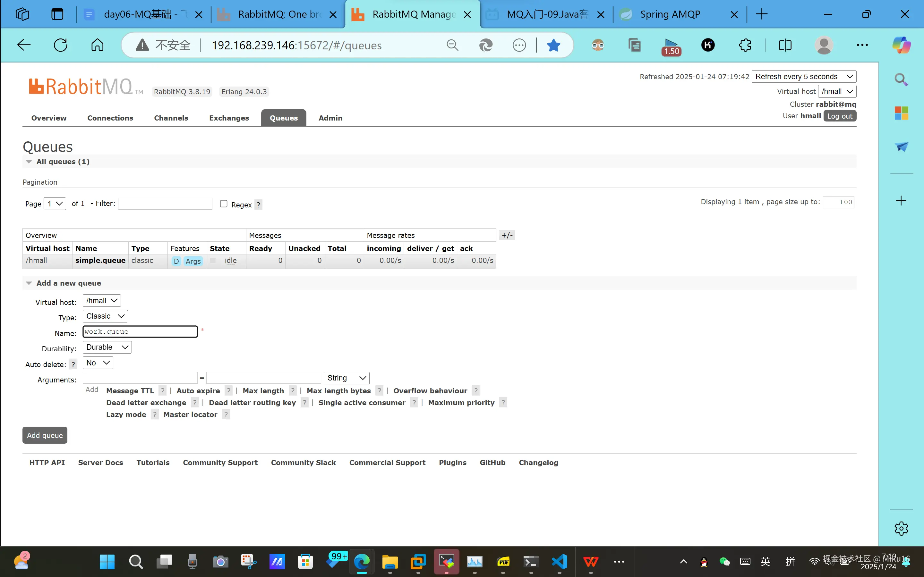Open the Copilot sidebar icon
The image size is (924, 577).
pyautogui.click(x=901, y=45)
